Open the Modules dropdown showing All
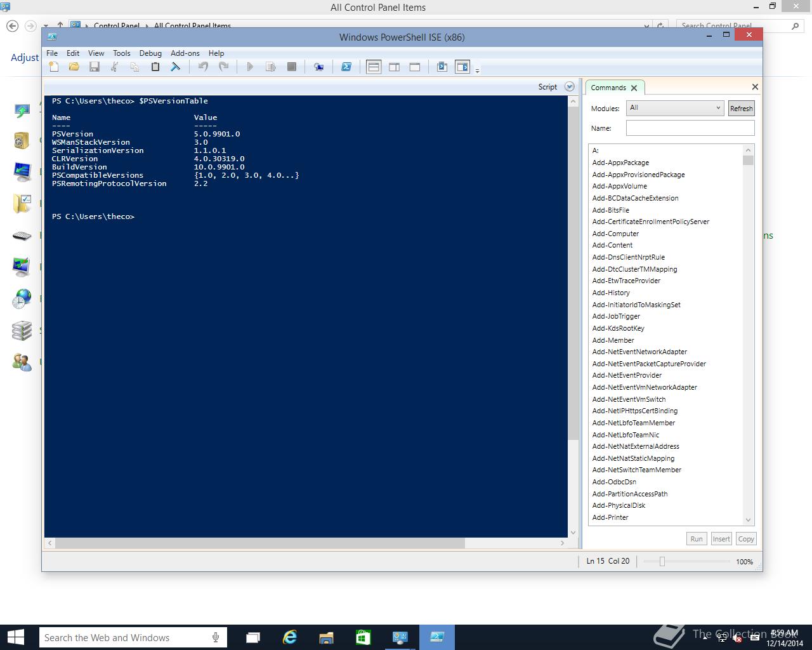 click(675, 108)
